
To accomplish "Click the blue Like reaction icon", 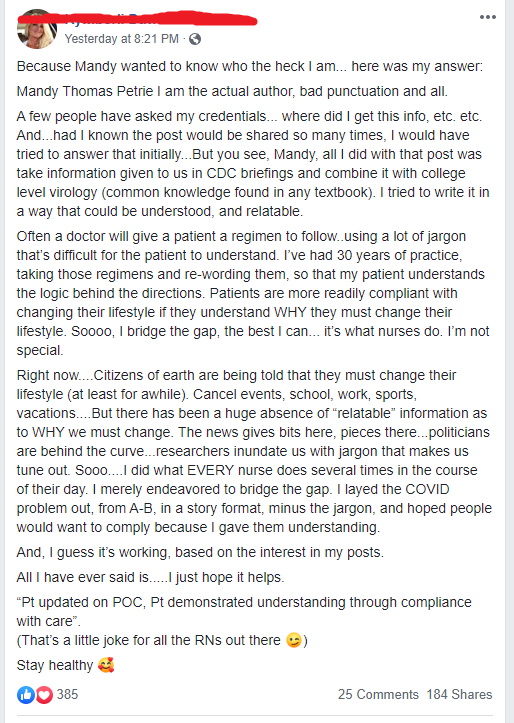I will 26,695.
